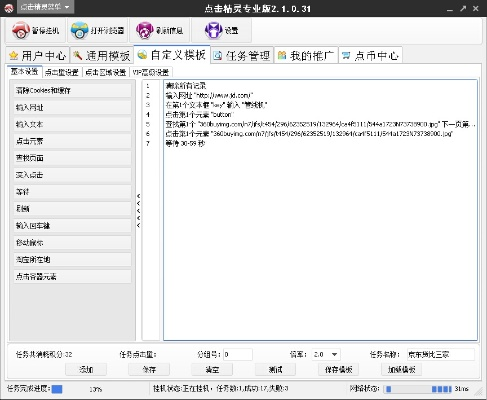This screenshot has height=400, width=487.
Task: Switch to the 用户中心 tab
Action: pos(37,55)
